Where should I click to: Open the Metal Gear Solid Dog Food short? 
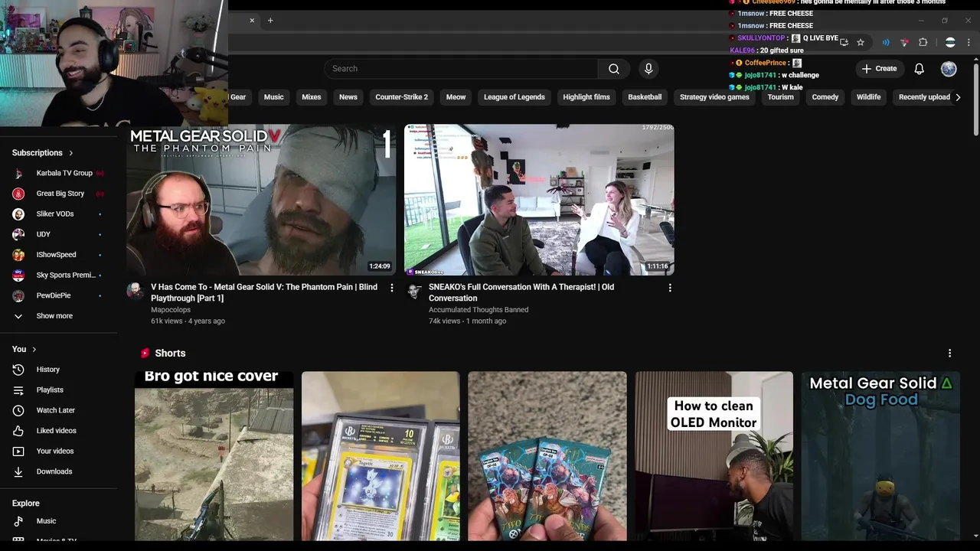click(x=880, y=456)
